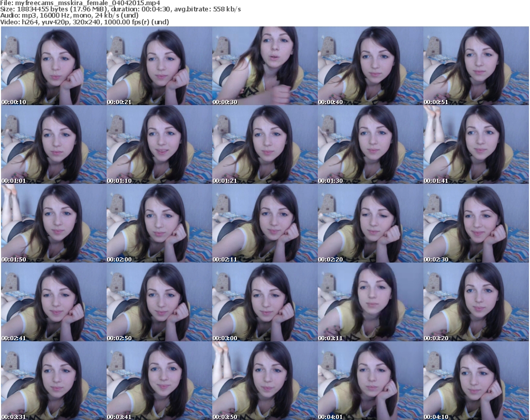Select the thumbnail frame stamped 00:03:11
The width and height of the screenshot is (530, 420).
pos(371,302)
